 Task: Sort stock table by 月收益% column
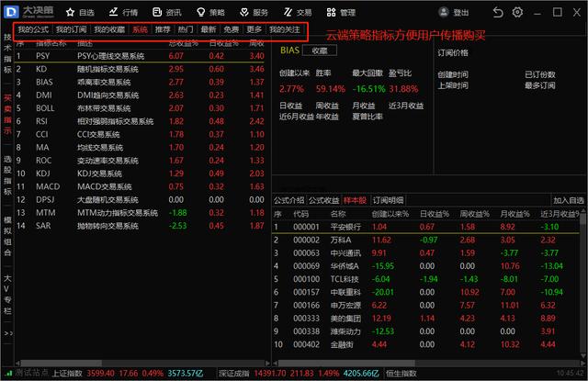click(514, 214)
